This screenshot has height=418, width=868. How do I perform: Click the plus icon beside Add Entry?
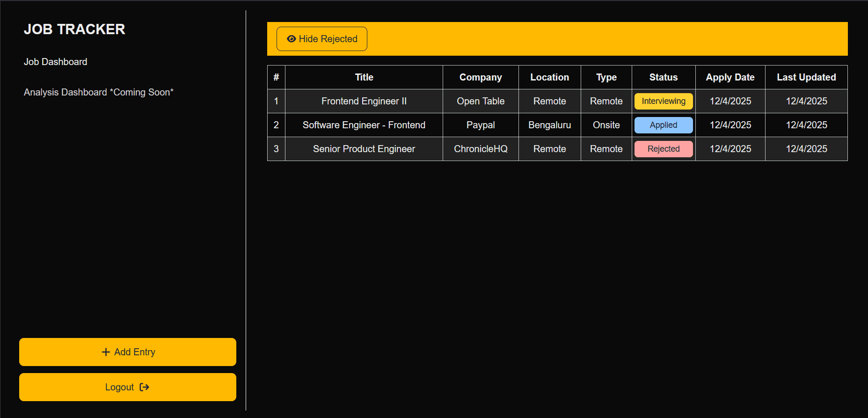pyautogui.click(x=106, y=352)
